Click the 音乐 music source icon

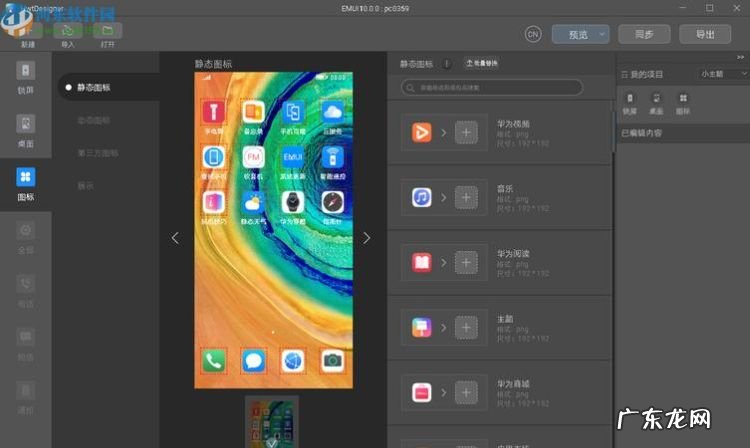pyautogui.click(x=421, y=197)
